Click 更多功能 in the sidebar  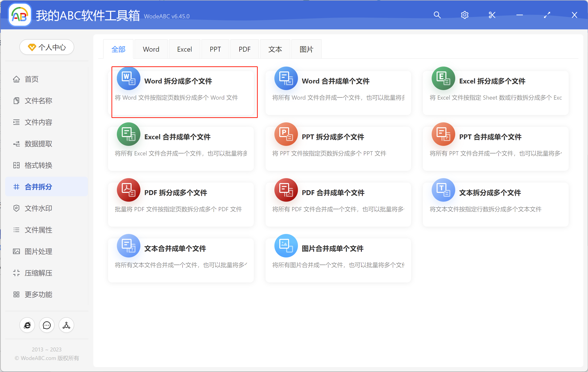pos(38,294)
